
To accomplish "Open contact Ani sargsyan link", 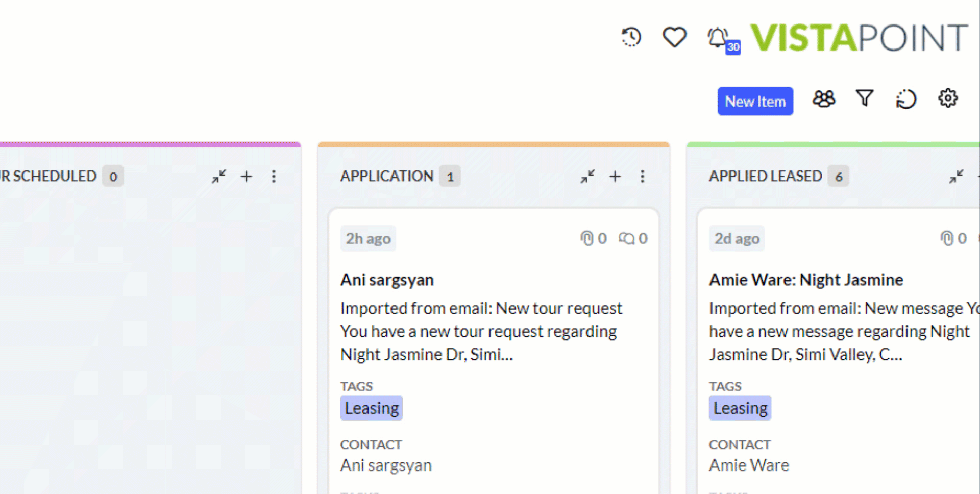I will [x=386, y=465].
